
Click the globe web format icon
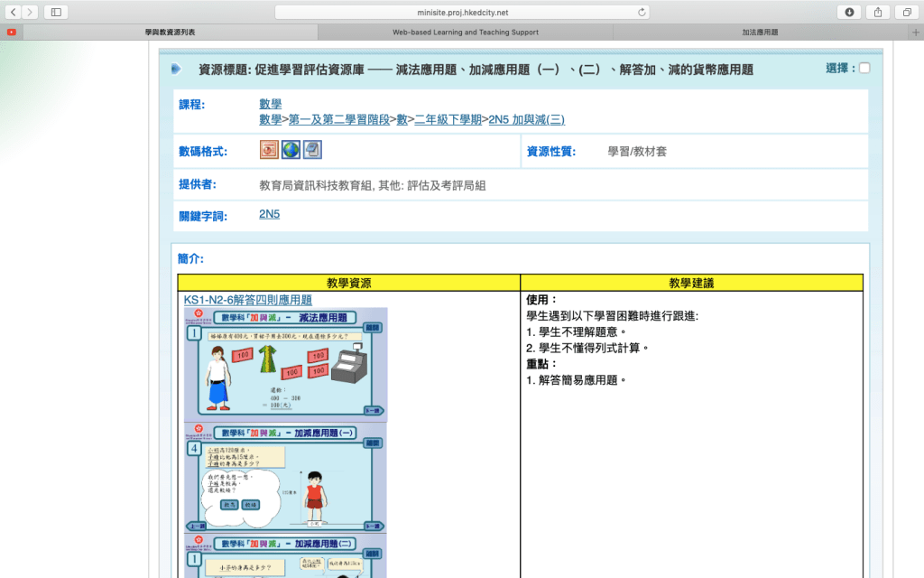(x=291, y=150)
